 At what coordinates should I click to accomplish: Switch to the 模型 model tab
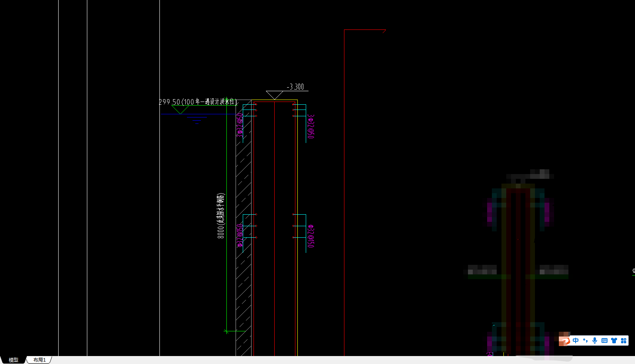coord(14,360)
